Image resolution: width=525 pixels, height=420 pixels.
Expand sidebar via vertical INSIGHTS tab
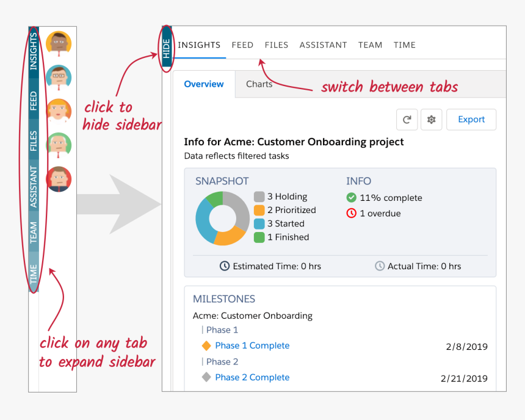pos(34,51)
